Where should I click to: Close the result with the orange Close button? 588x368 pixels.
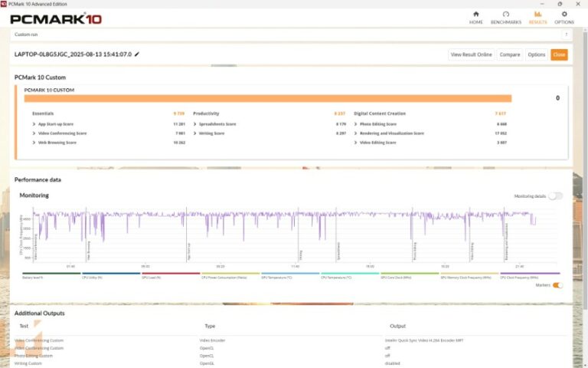pyautogui.click(x=559, y=54)
